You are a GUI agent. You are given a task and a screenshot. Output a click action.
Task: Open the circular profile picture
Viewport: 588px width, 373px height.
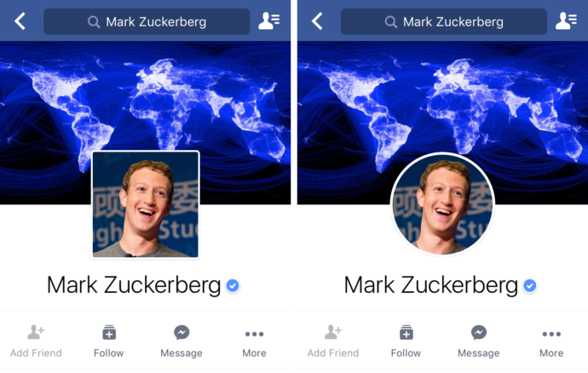click(x=442, y=204)
